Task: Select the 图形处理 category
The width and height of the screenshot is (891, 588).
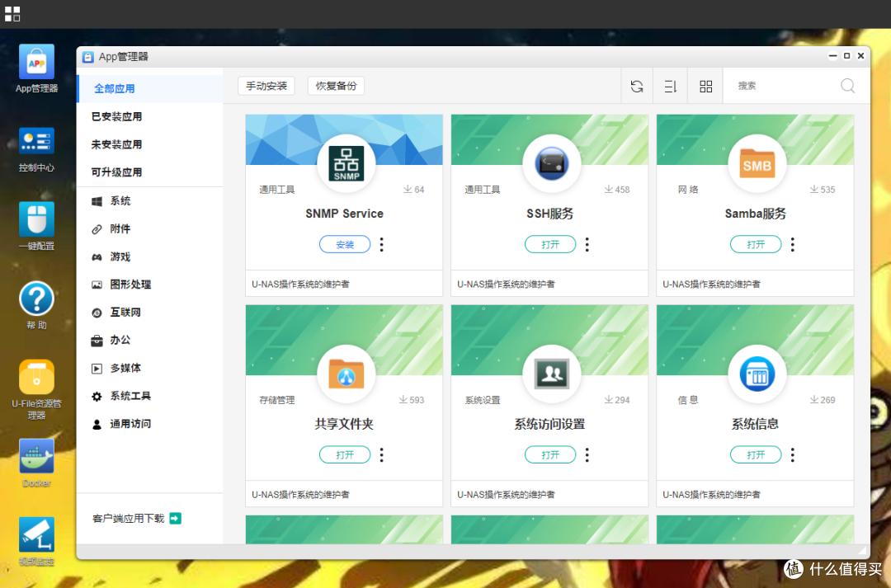Action: coord(129,284)
